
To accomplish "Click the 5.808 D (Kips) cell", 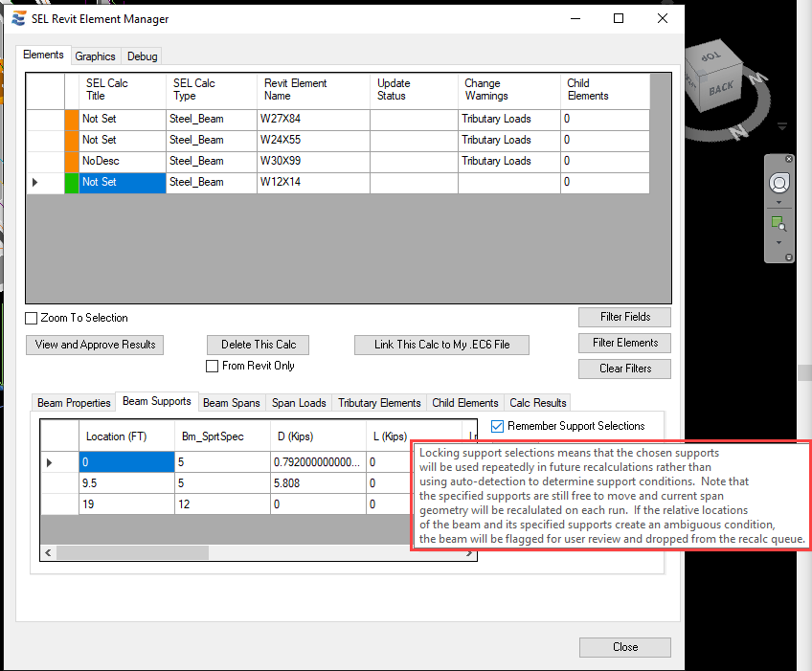I will point(318,483).
